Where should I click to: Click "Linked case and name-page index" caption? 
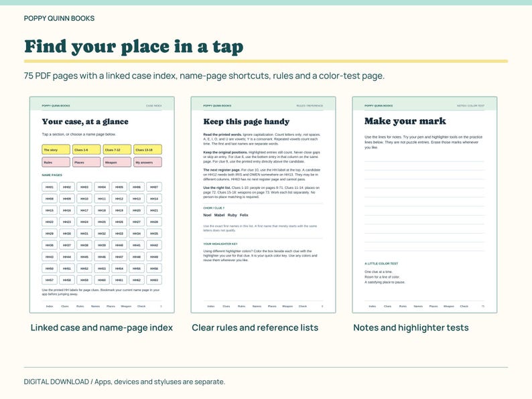click(x=101, y=328)
